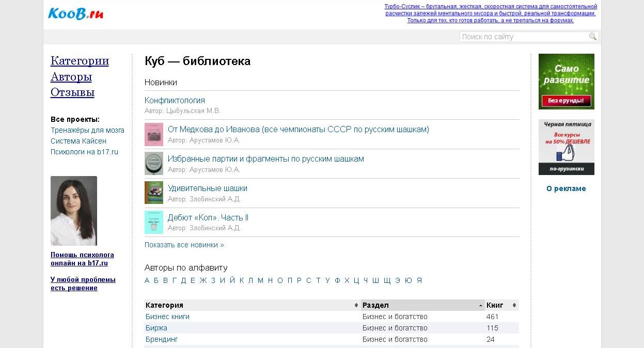Select letter Ш in authors alphabet
Viewport: 644px width, 348px height.
[x=375, y=281]
